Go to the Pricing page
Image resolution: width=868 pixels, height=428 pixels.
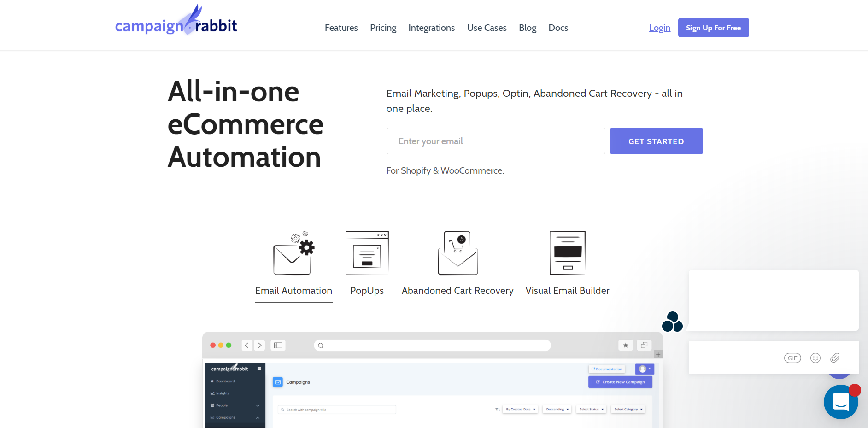coord(383,28)
